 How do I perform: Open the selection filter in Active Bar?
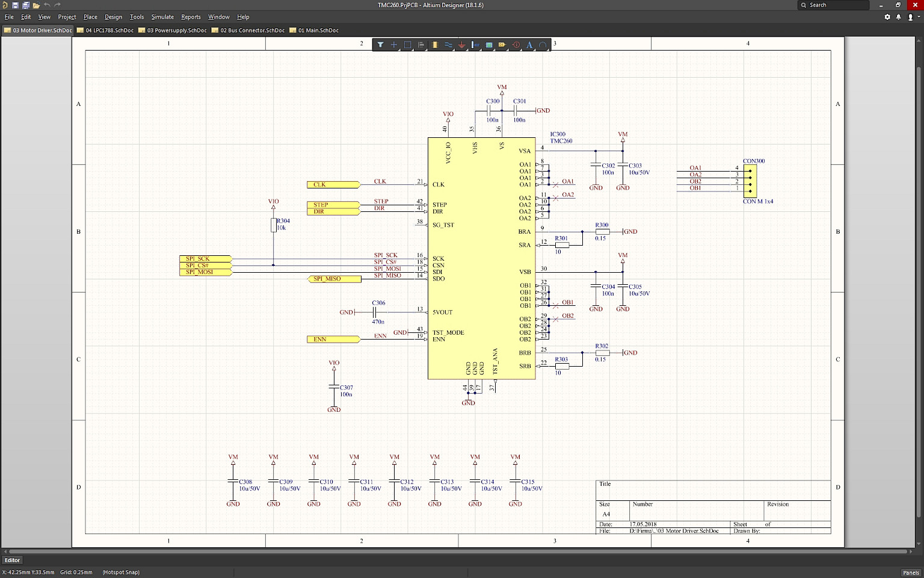tap(380, 45)
